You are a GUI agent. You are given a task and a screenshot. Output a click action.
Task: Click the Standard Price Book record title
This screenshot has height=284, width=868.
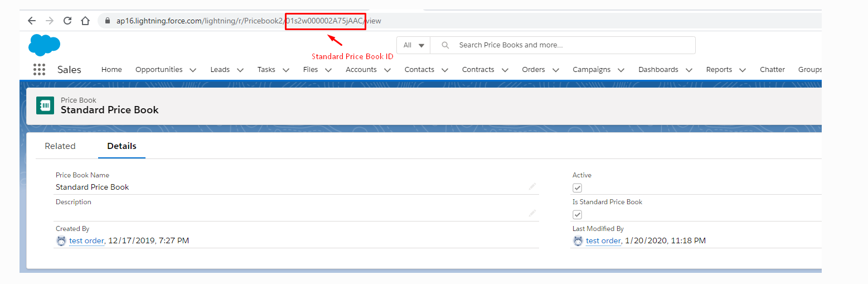(x=110, y=110)
